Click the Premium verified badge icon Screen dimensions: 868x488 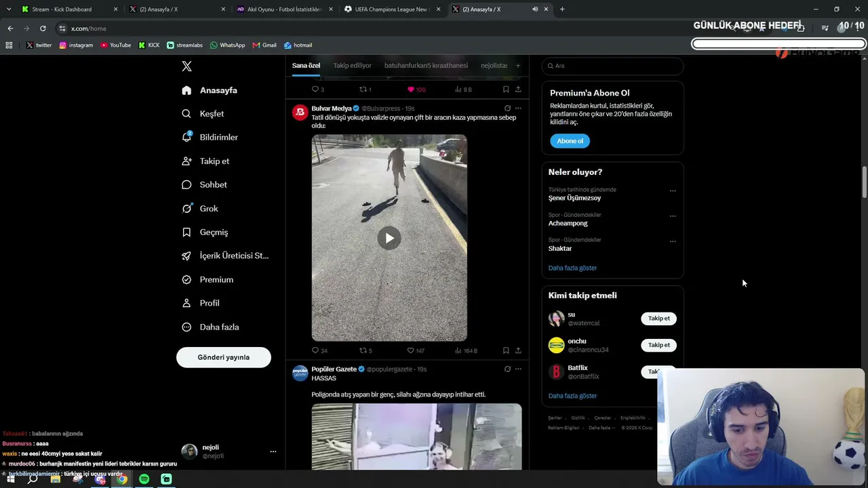pyautogui.click(x=186, y=279)
